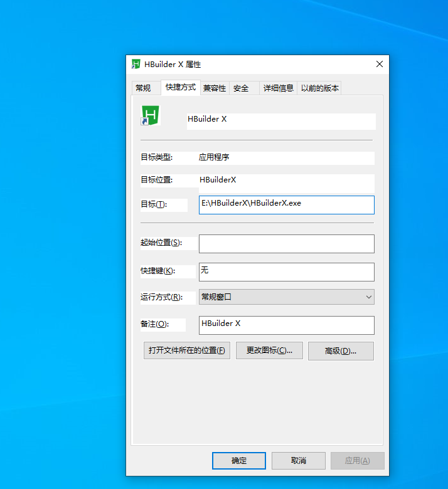Go to the 安全 tab
The height and width of the screenshot is (489, 448).
[241, 88]
